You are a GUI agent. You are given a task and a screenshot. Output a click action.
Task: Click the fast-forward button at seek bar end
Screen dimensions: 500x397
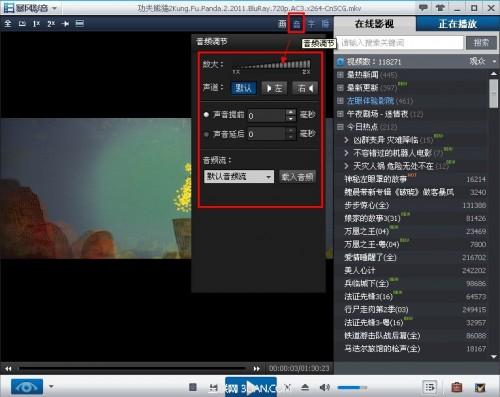256,368
